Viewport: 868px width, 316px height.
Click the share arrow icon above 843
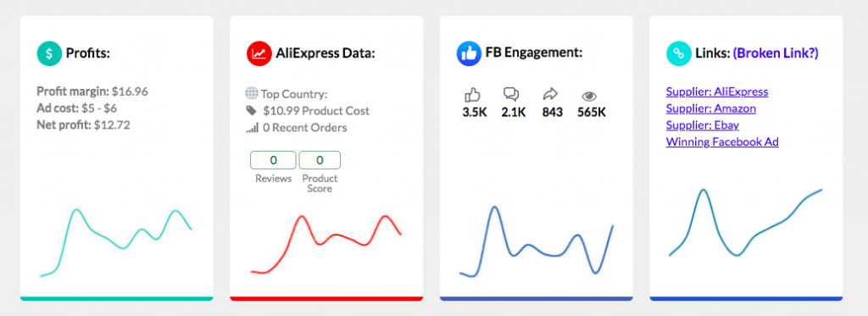point(551,94)
